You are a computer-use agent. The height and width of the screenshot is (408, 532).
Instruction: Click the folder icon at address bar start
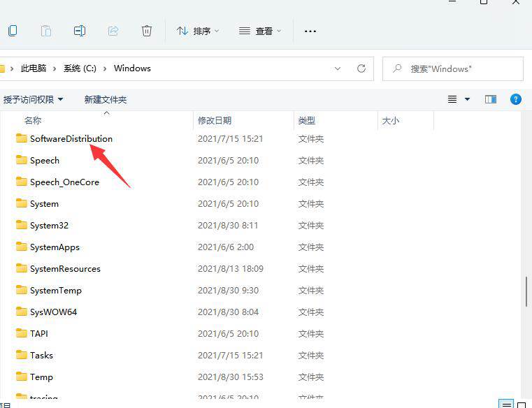pyautogui.click(x=2, y=69)
